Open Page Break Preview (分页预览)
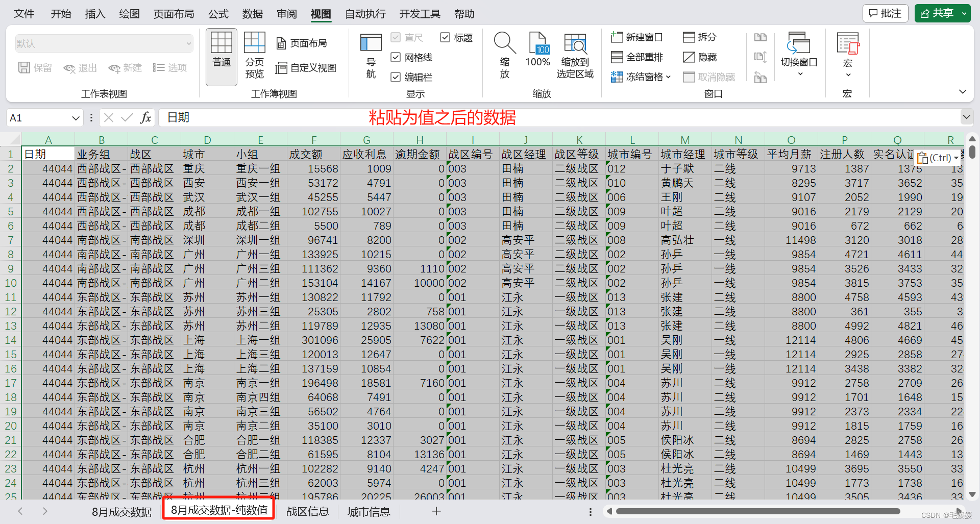Screen dimensions: 980x524 (x=254, y=55)
